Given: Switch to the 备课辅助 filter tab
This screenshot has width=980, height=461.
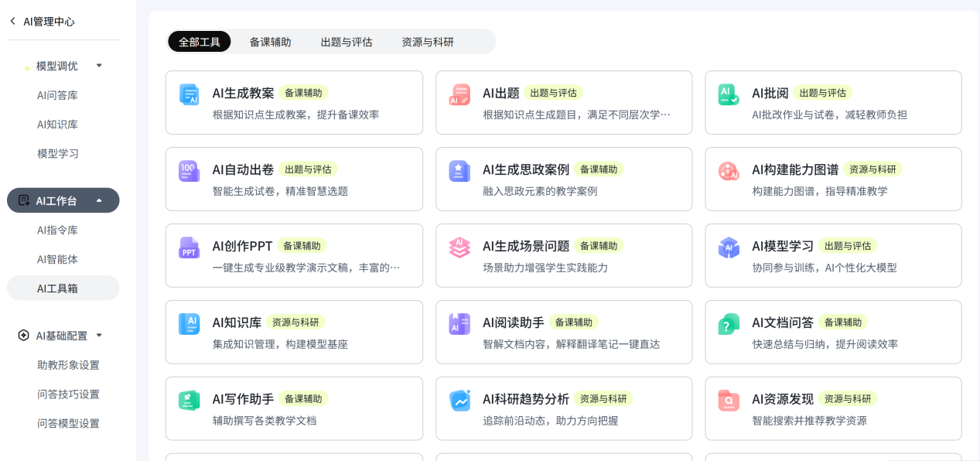Looking at the screenshot, I should [x=270, y=42].
